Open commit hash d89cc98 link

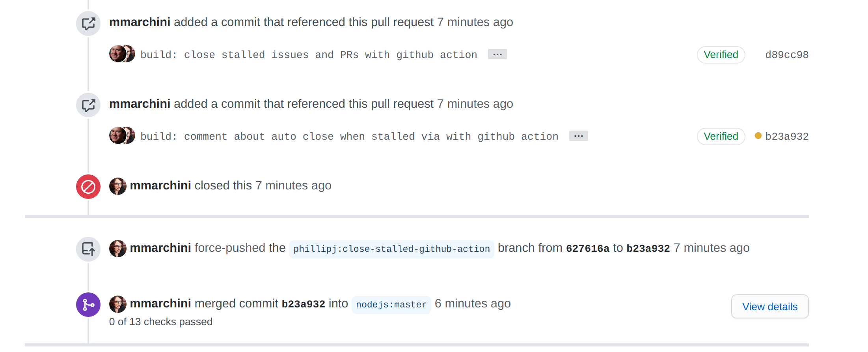786,55
